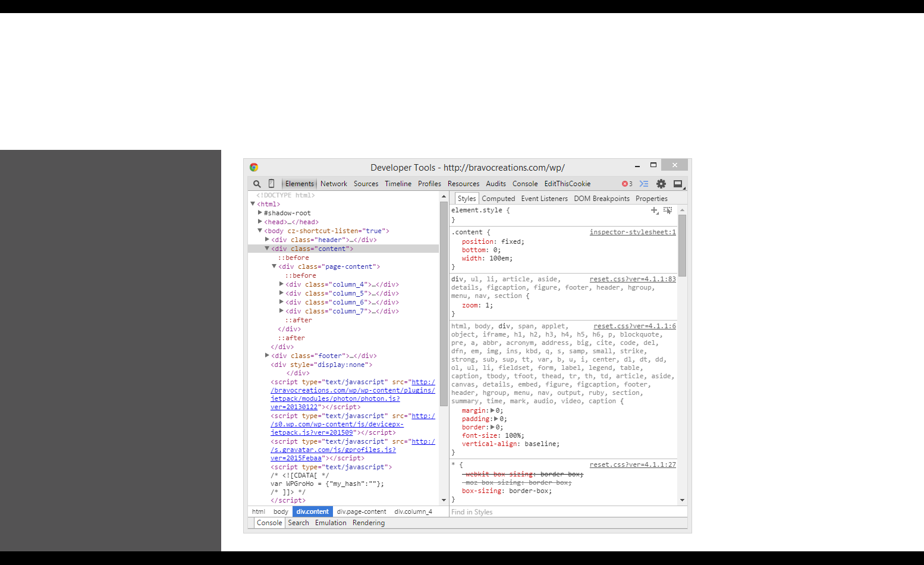
Task: Collapse the div class content node
Action: point(267,249)
